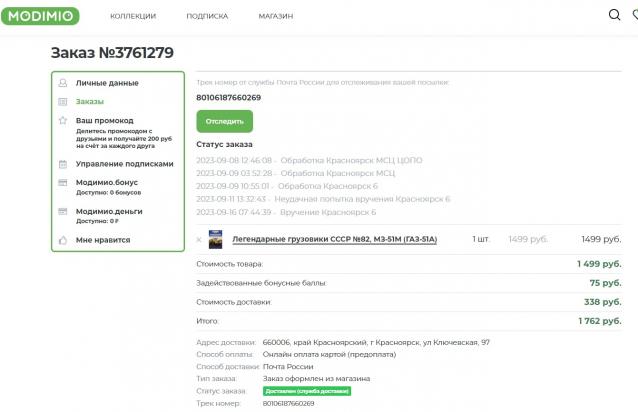Click the X icon beside product thumbnail
This screenshot has height=412, width=638.
(x=198, y=240)
